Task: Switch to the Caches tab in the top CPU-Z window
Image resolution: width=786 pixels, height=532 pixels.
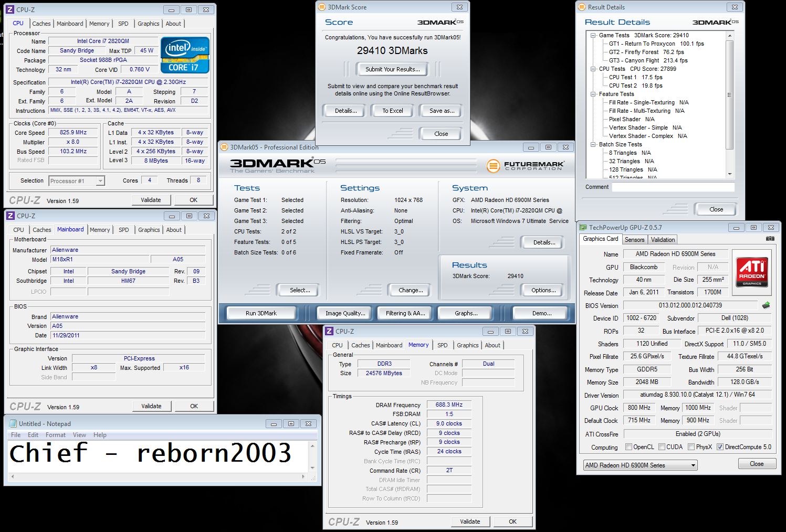Action: tap(41, 24)
